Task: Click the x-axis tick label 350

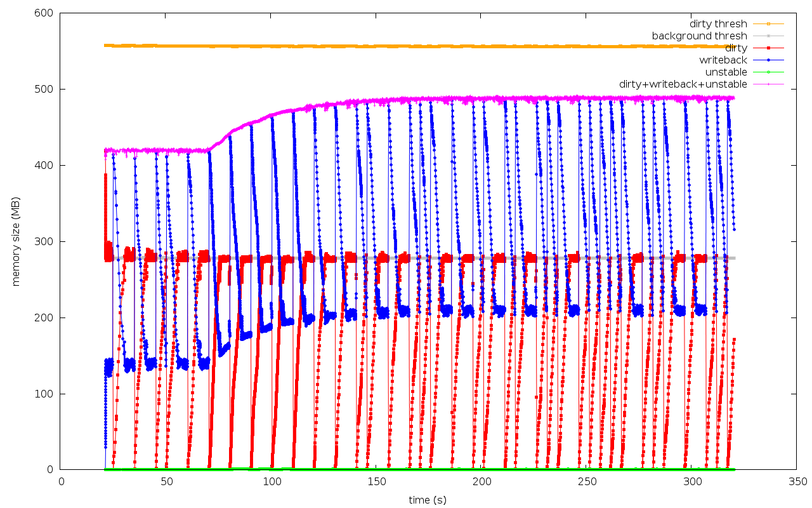Action: (x=797, y=482)
